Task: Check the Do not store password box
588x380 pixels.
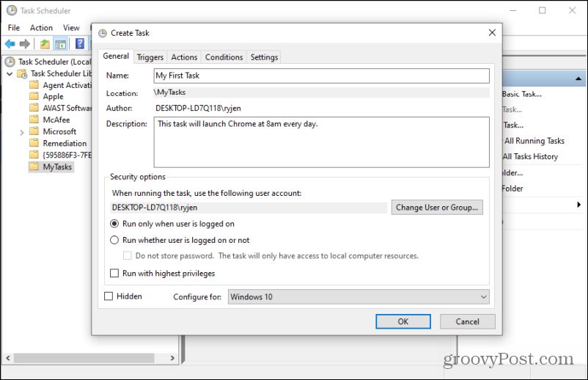Action: (128, 256)
